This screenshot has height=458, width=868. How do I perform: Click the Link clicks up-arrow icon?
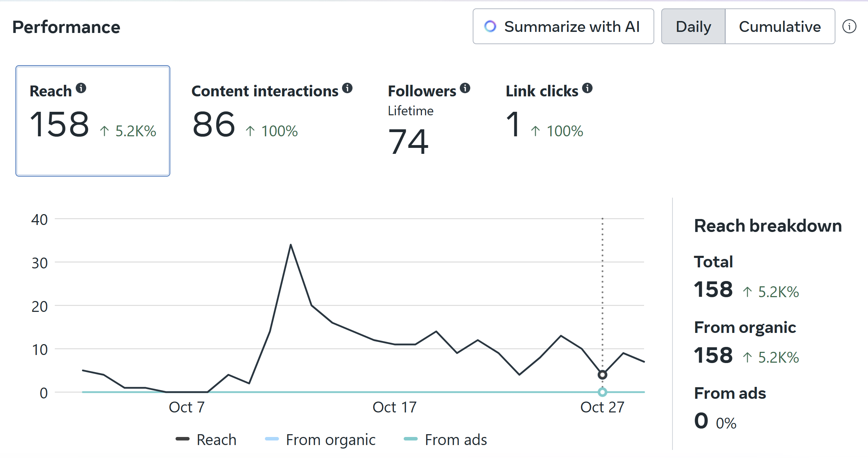(x=535, y=131)
